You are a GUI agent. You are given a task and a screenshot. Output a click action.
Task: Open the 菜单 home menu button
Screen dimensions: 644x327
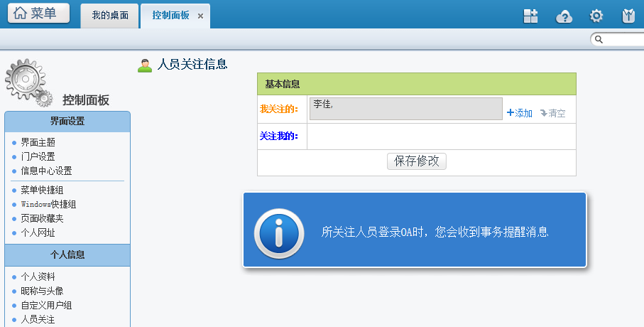(x=39, y=14)
